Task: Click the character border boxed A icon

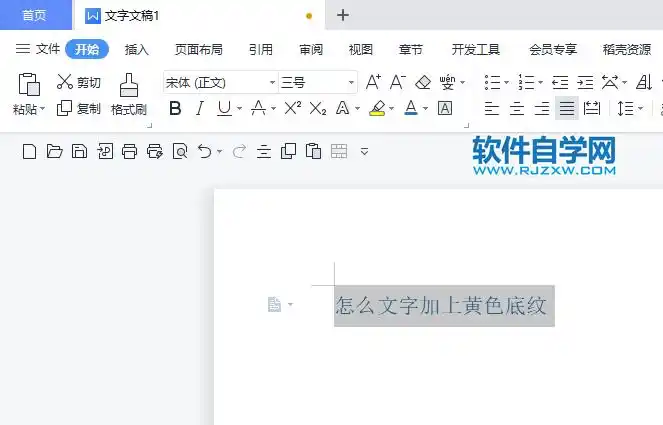Action: 444,109
